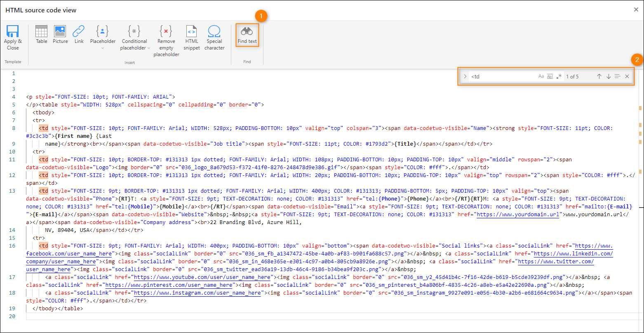Viewport: 644px width, 333px height.
Task: Insert a Table from the toolbar
Action: 41,35
